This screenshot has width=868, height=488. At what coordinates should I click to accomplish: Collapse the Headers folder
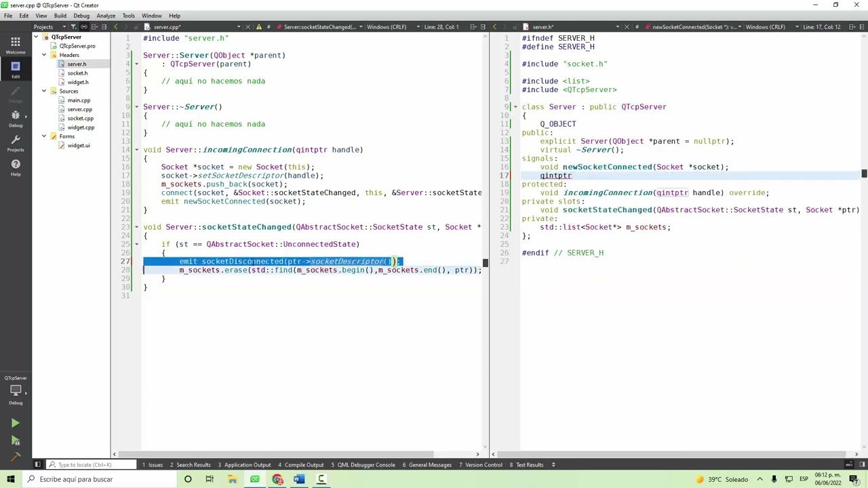[x=44, y=55]
